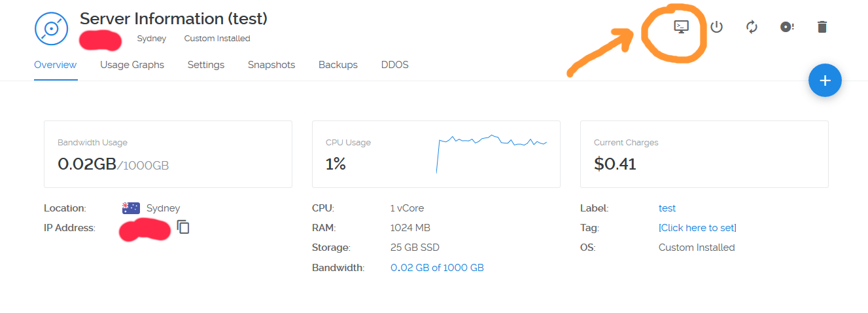Copy the IP address using copy icon

point(183,227)
